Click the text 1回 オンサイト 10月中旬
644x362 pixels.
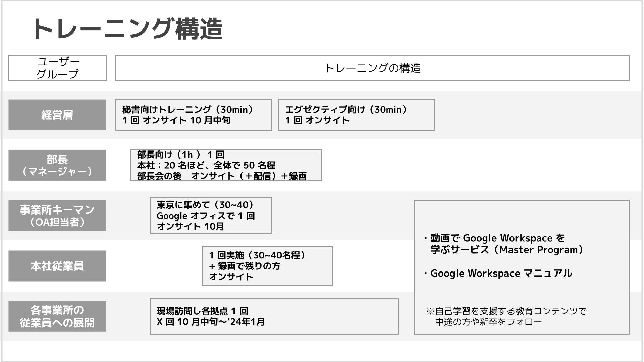pyautogui.click(x=176, y=120)
